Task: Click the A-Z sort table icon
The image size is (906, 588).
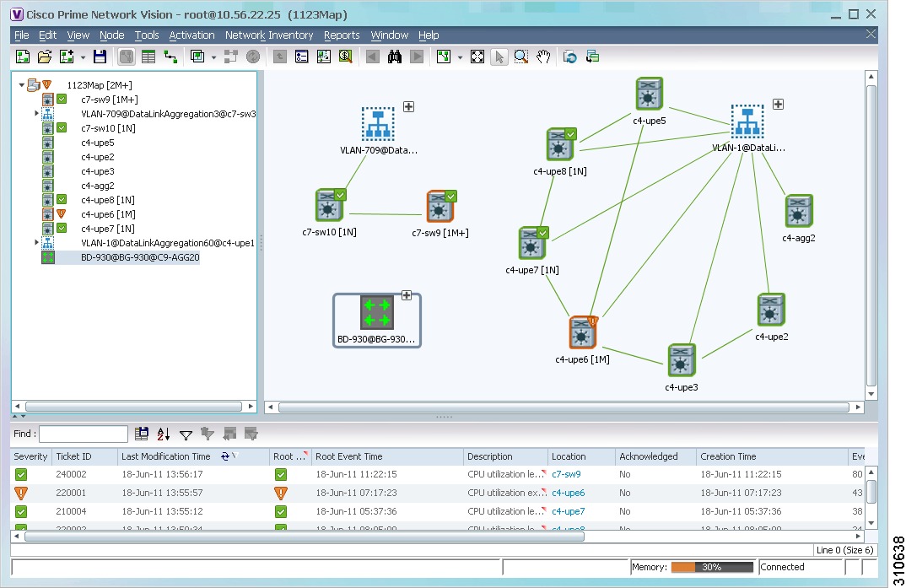Action: point(164,434)
